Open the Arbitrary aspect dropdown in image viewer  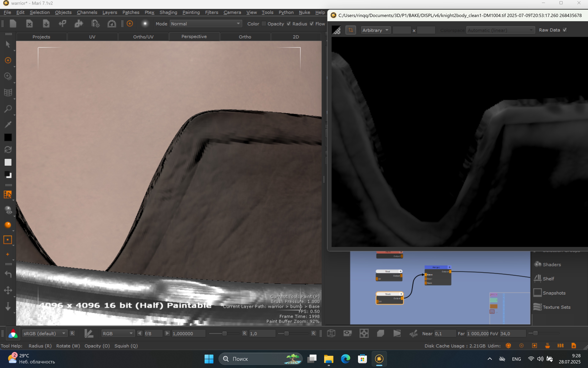pos(376,30)
